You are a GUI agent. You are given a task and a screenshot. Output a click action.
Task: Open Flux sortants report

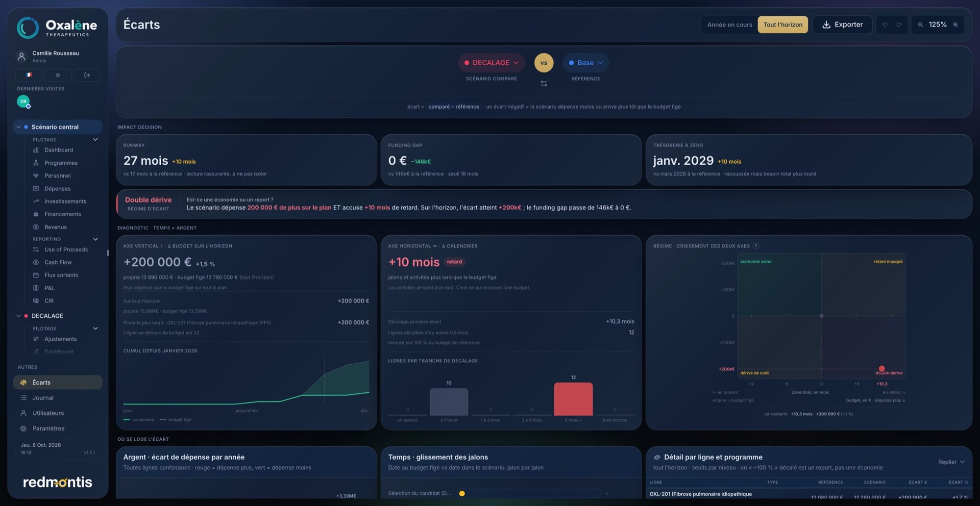(x=61, y=275)
